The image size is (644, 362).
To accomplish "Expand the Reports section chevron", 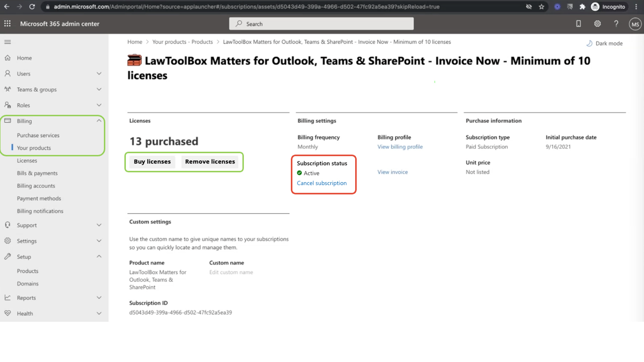I will point(99,297).
